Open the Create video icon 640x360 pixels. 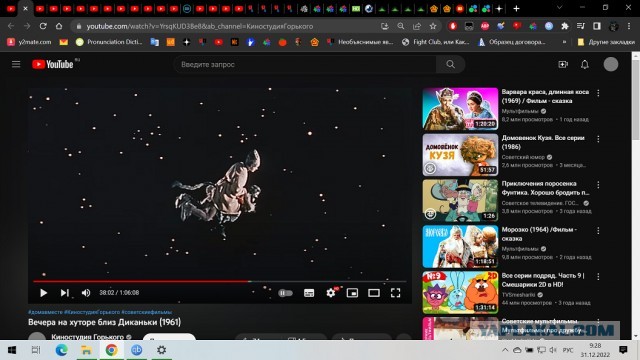(x=563, y=64)
